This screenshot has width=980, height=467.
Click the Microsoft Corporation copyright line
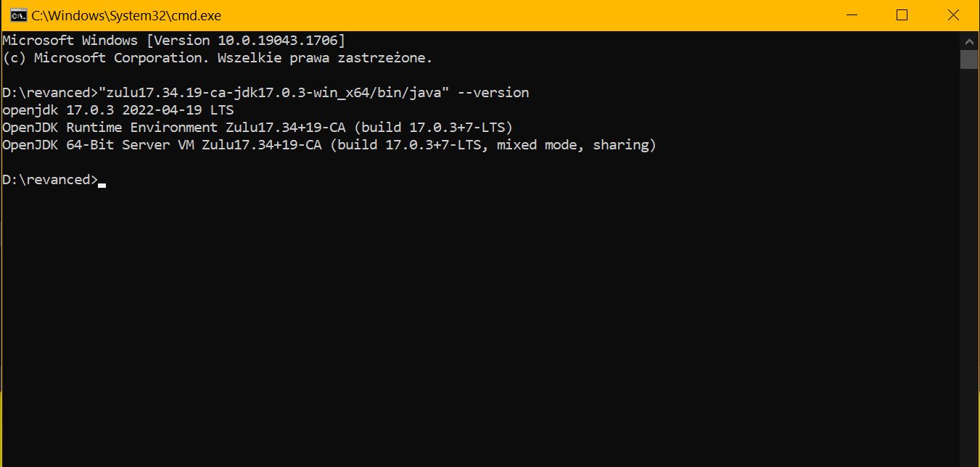pyautogui.click(x=218, y=58)
